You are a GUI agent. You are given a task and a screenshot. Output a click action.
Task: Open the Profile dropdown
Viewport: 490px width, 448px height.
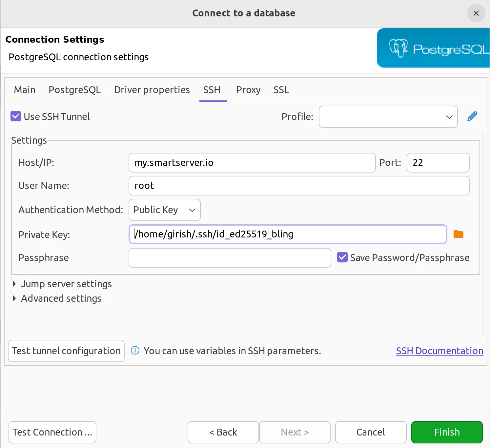(x=449, y=117)
